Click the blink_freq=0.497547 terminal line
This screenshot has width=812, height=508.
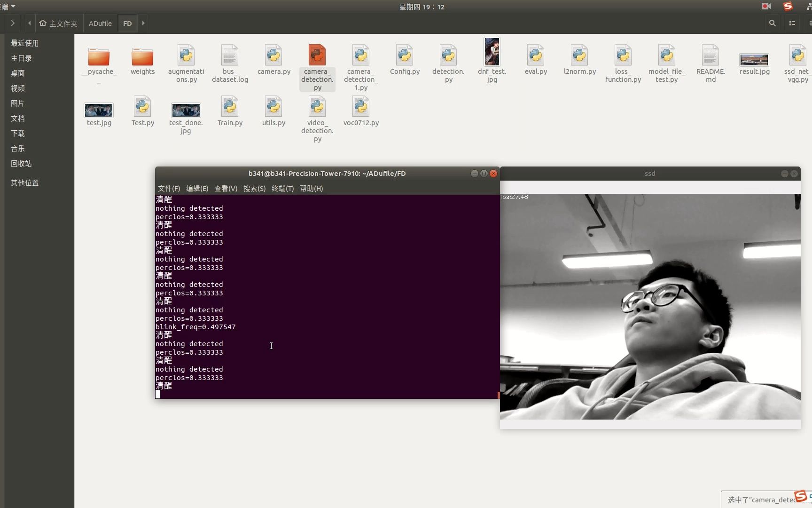pyautogui.click(x=196, y=327)
